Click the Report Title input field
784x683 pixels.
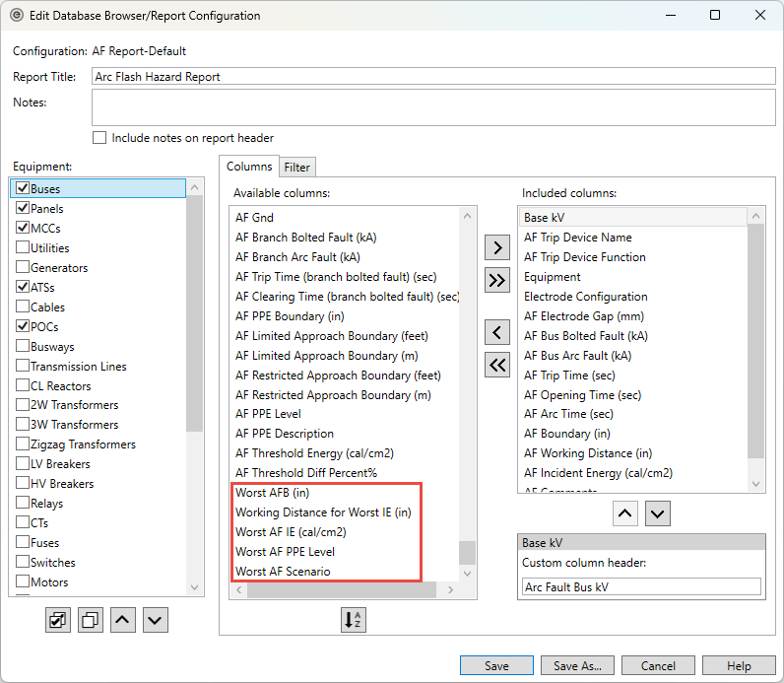(433, 77)
